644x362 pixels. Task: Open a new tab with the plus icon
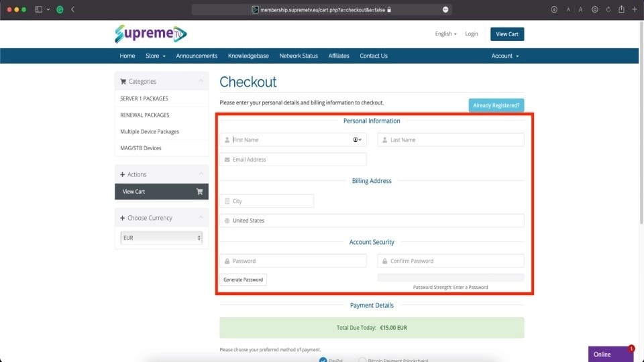635,9
